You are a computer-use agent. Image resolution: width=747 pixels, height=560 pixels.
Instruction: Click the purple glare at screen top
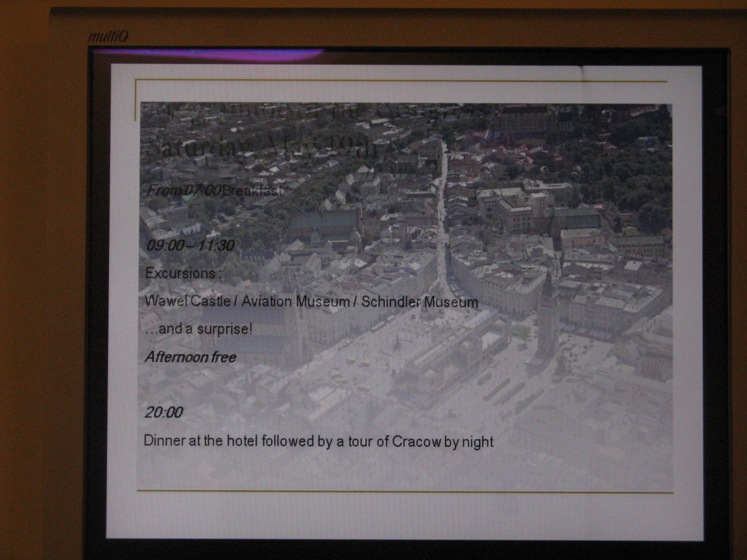218,54
